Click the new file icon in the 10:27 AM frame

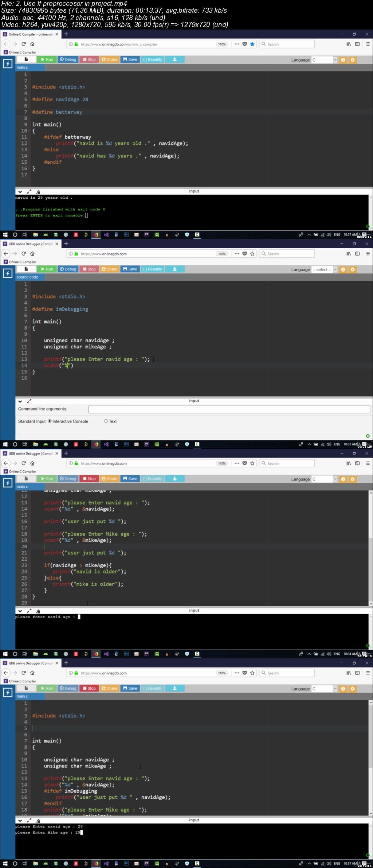coord(26,59)
